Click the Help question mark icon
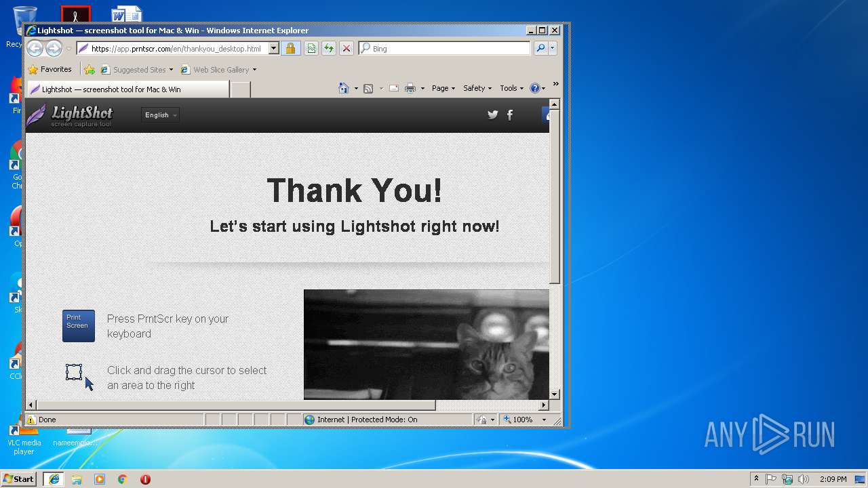This screenshot has width=868, height=488. coord(534,88)
